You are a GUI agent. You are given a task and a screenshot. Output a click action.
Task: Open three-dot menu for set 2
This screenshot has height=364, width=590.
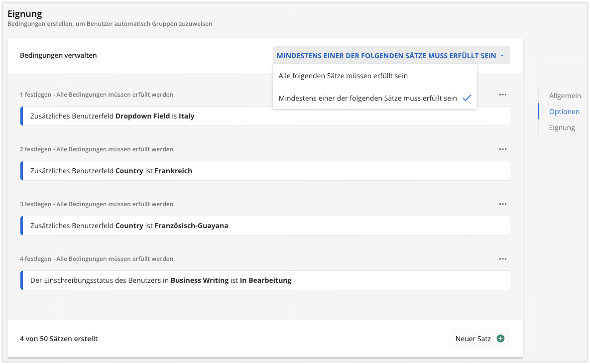[503, 149]
